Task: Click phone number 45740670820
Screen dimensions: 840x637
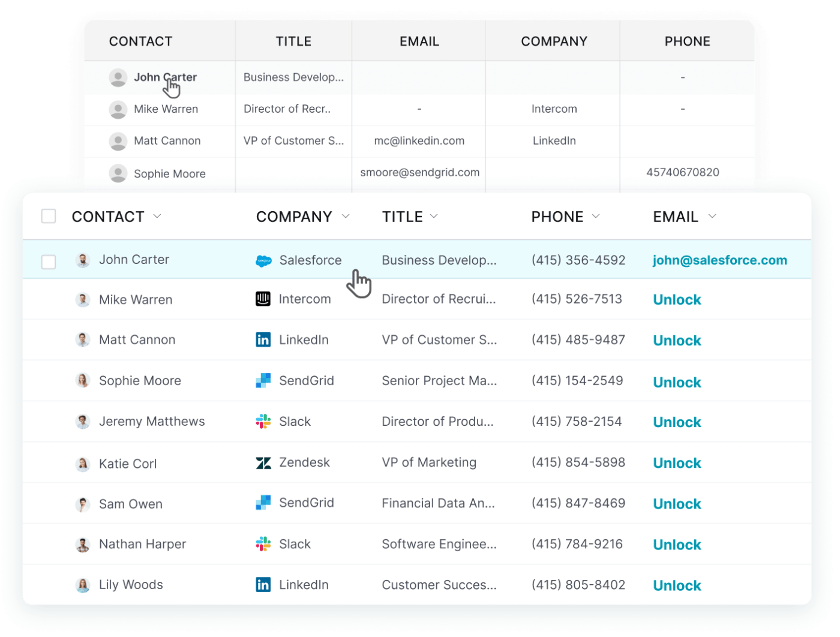Action: [683, 173]
